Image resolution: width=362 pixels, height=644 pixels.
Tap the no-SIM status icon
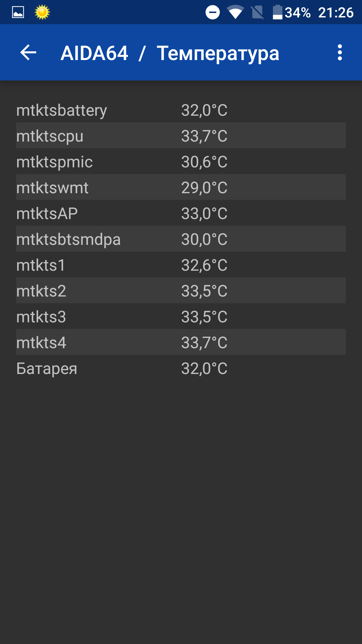tap(257, 12)
